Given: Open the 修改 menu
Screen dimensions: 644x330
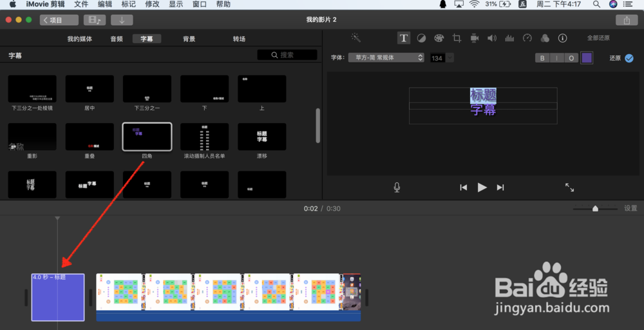Looking at the screenshot, I should 153,4.
